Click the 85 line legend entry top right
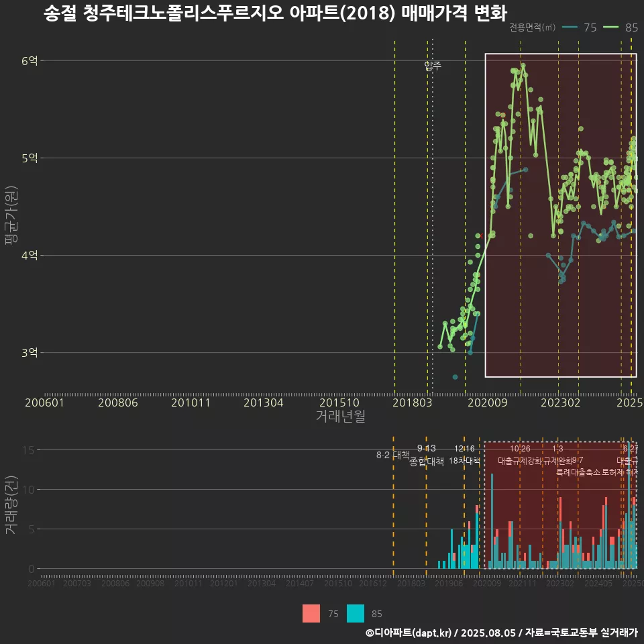The height and width of the screenshot is (644, 644). click(621, 28)
